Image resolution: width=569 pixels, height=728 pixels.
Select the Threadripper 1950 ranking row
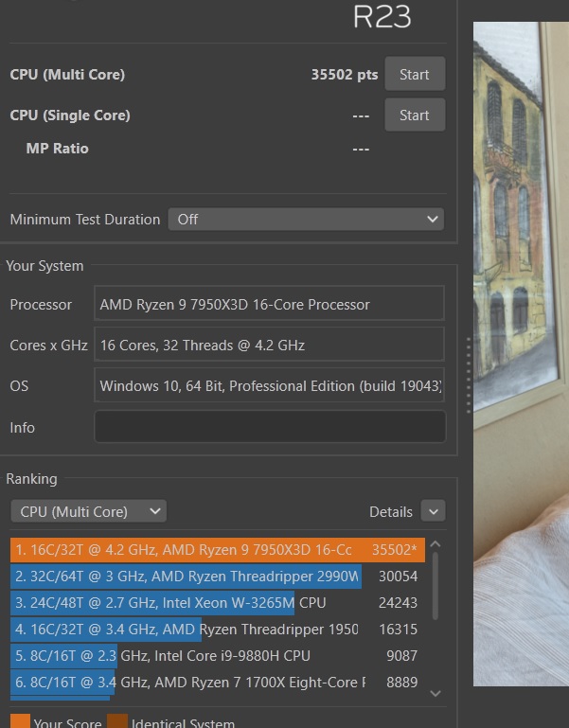(x=218, y=630)
